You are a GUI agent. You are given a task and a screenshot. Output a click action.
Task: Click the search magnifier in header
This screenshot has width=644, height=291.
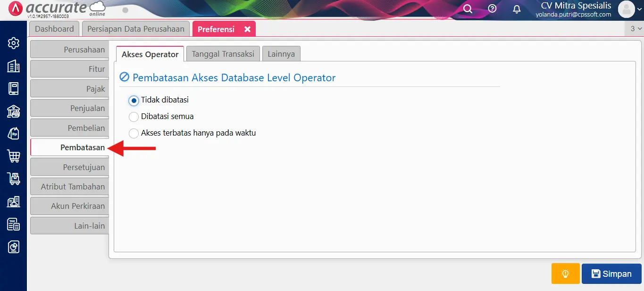468,9
